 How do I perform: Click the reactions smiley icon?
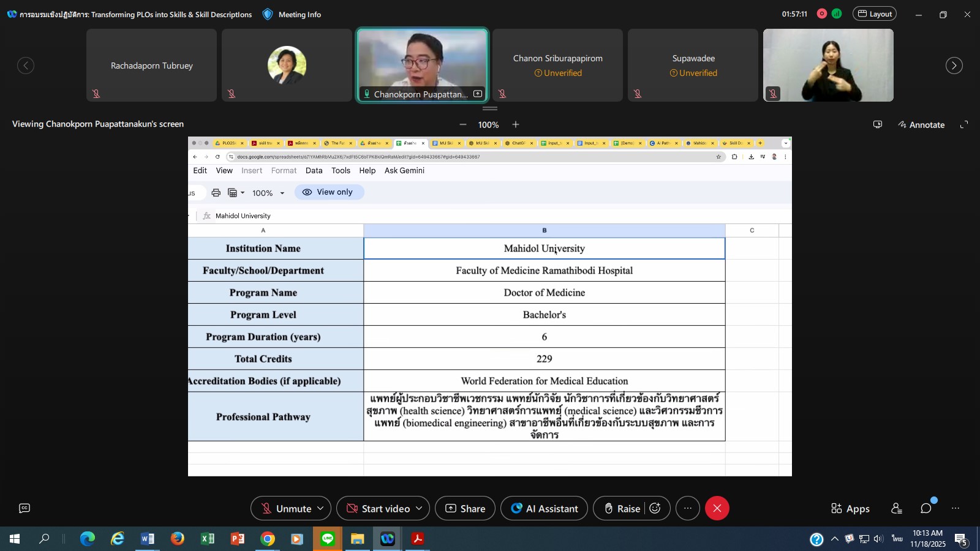(x=655, y=508)
